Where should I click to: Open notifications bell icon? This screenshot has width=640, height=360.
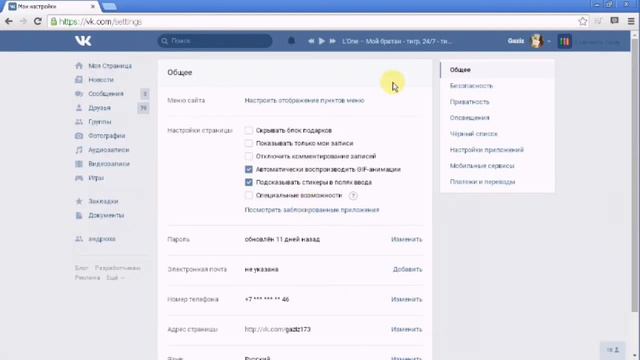pyautogui.click(x=291, y=41)
